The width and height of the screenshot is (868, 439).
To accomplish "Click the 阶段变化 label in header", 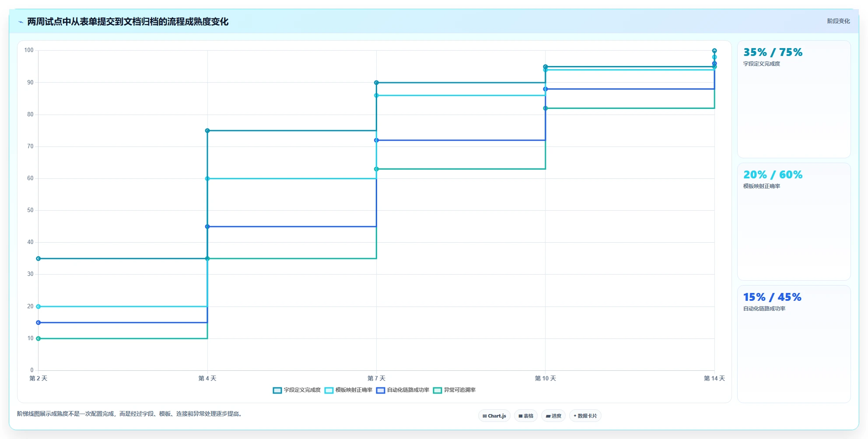I will pos(838,21).
